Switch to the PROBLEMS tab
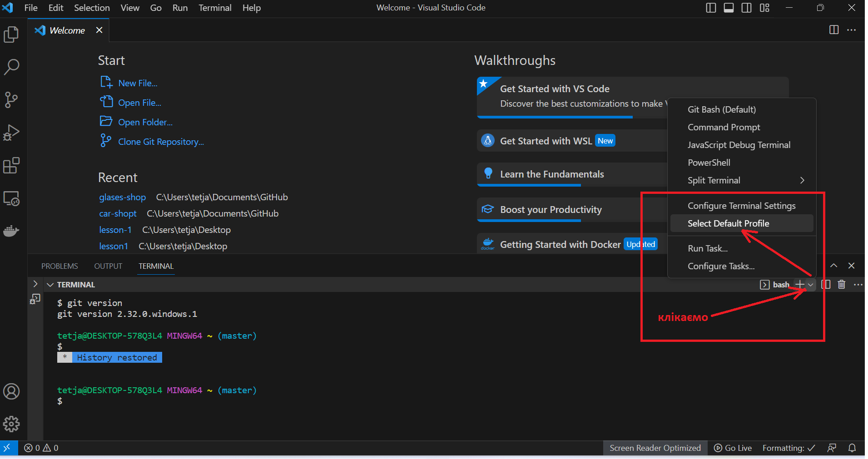This screenshot has height=459, width=868. click(x=60, y=266)
